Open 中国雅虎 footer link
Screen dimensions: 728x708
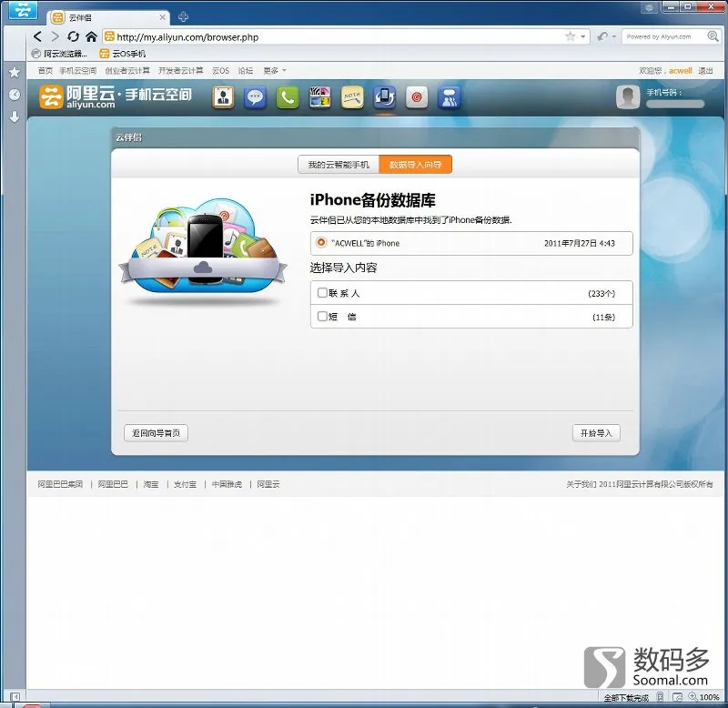coord(227,484)
